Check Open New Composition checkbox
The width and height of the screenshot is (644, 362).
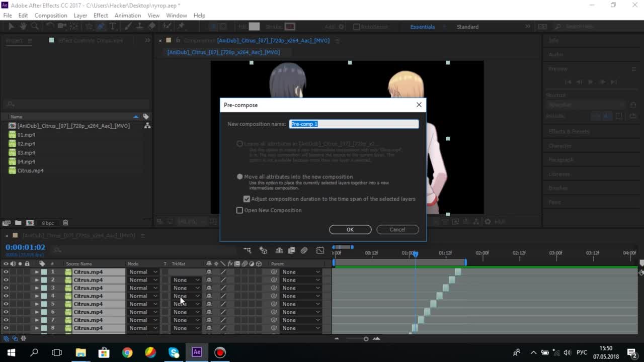[x=239, y=210]
